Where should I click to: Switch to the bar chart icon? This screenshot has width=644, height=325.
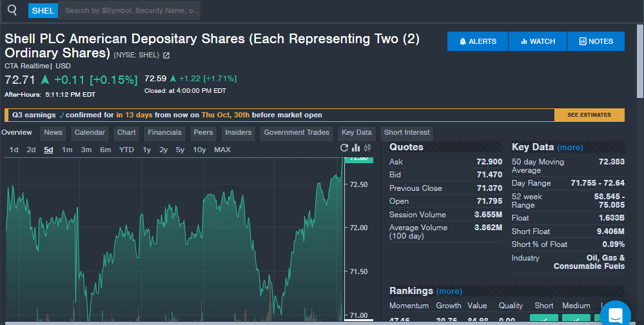(x=356, y=148)
